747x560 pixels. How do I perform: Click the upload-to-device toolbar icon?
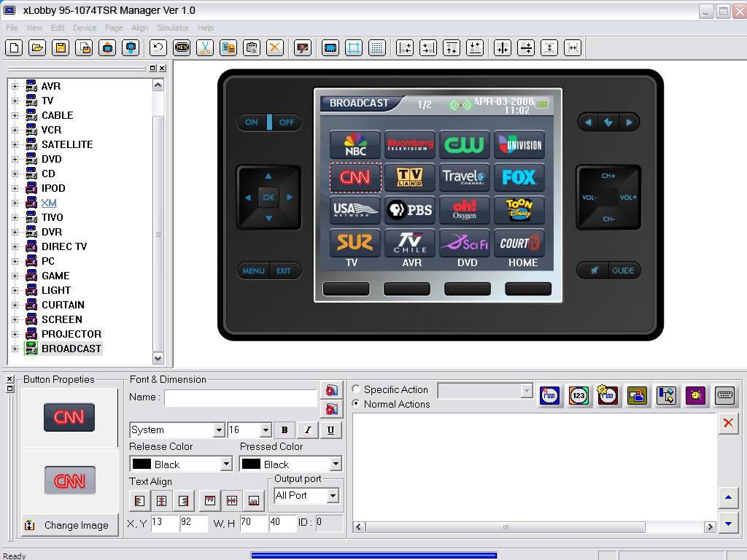[108, 47]
